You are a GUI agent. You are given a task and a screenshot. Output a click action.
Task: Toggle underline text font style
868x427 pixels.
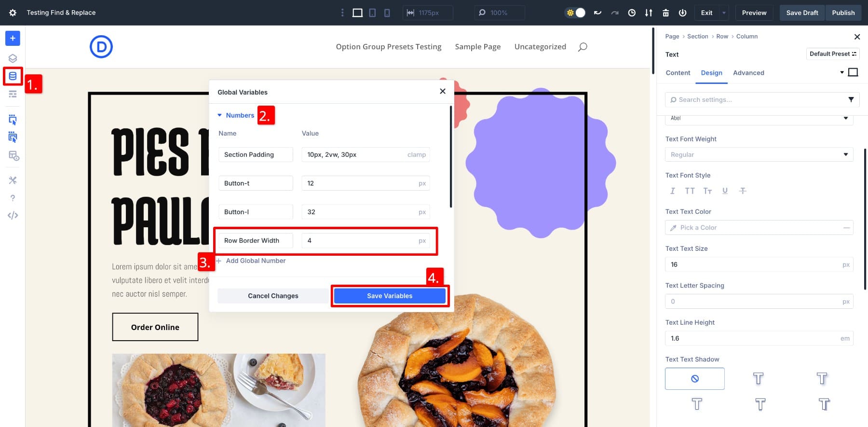(725, 191)
